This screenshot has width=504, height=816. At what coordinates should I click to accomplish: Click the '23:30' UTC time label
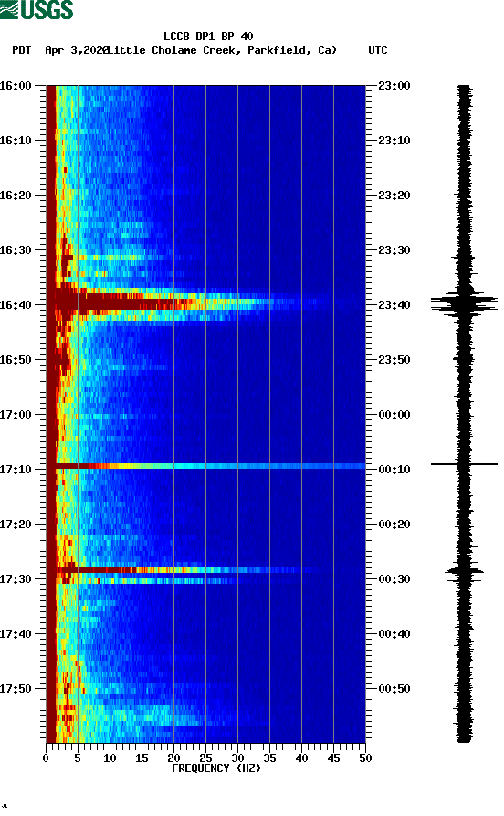(x=394, y=249)
